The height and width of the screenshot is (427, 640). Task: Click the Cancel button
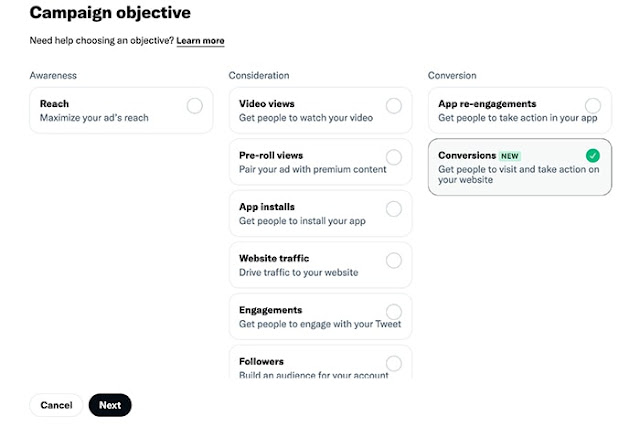point(56,405)
